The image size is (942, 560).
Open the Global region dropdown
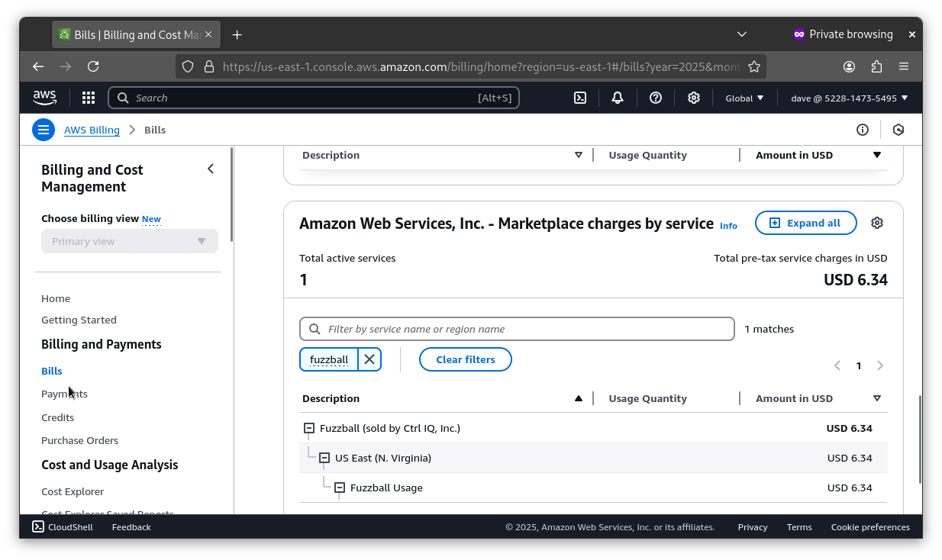[744, 98]
